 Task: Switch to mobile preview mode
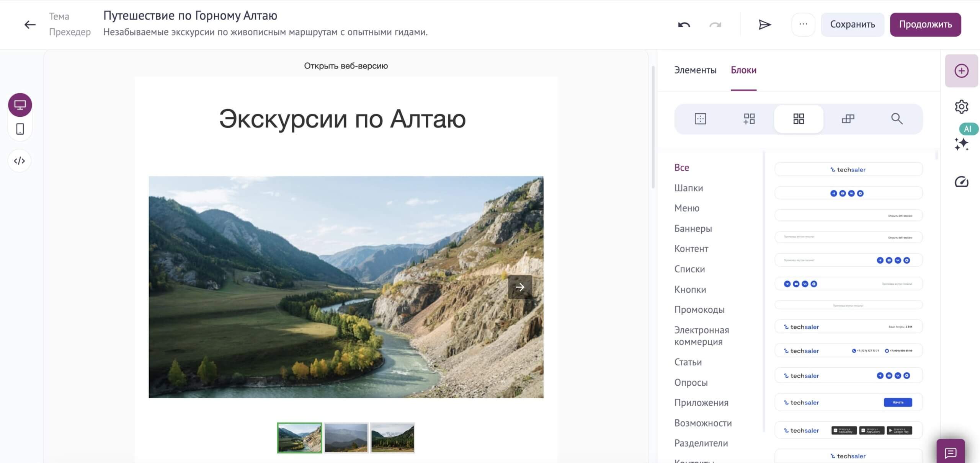click(20, 129)
